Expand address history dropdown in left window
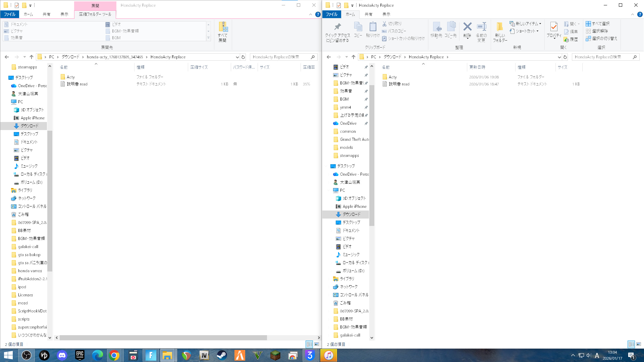 click(x=237, y=57)
